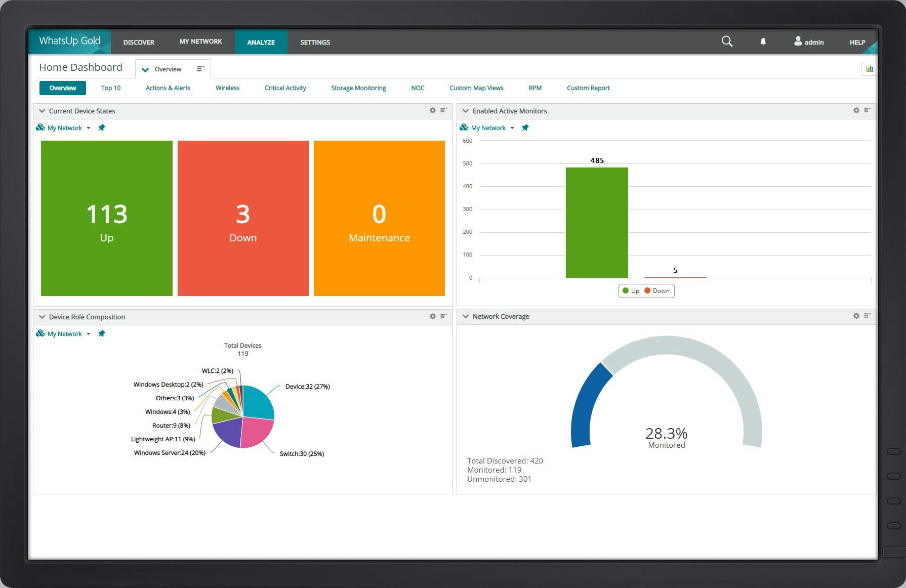Click the pink Switch pie slice
This screenshot has height=588, width=906.
(256, 433)
